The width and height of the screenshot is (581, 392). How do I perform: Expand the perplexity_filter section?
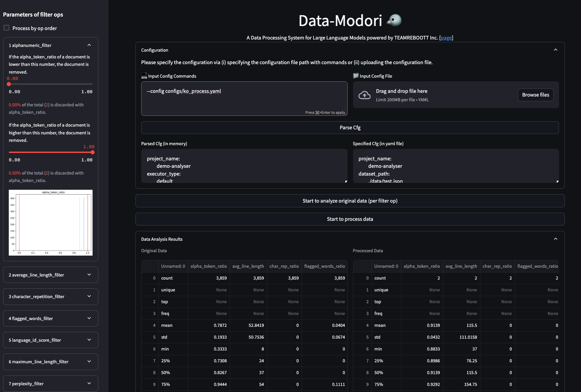tap(51, 384)
